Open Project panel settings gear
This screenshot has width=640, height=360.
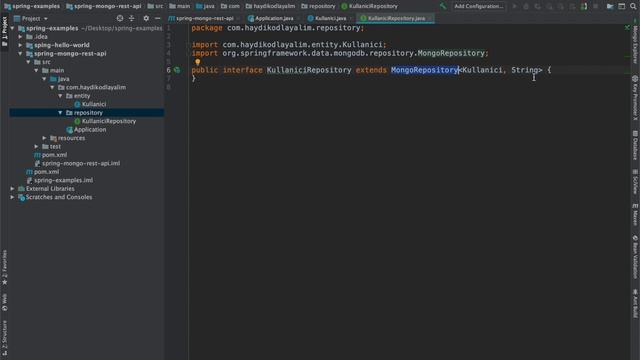[x=146, y=18]
